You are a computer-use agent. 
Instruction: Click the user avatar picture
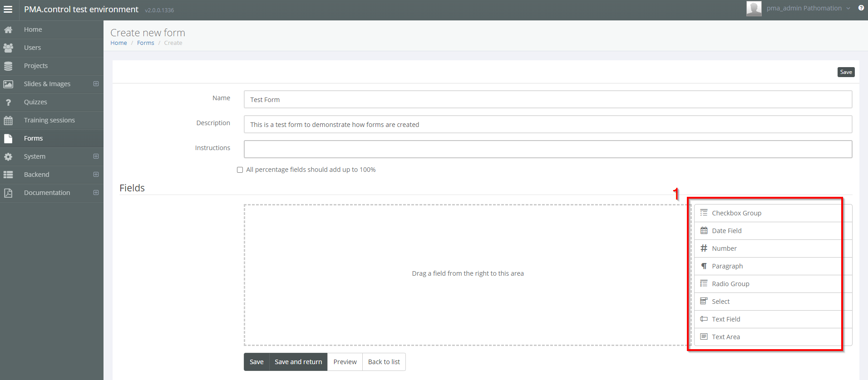click(x=754, y=8)
